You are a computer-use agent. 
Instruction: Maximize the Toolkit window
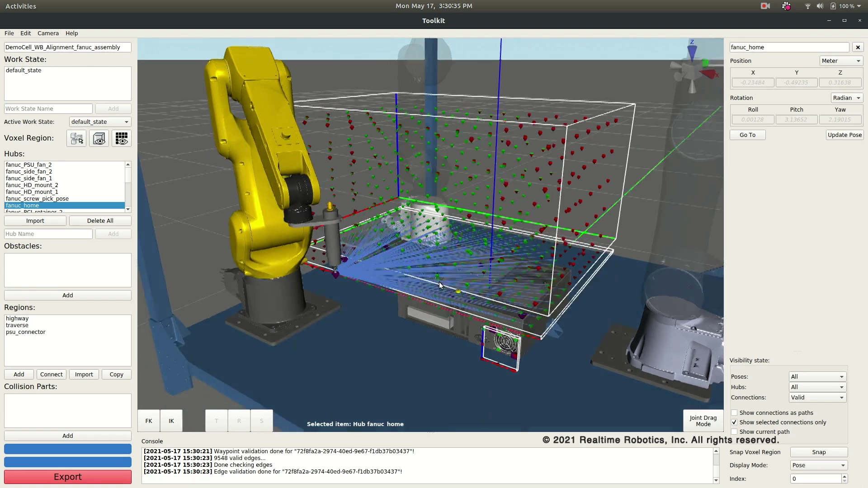click(844, 20)
